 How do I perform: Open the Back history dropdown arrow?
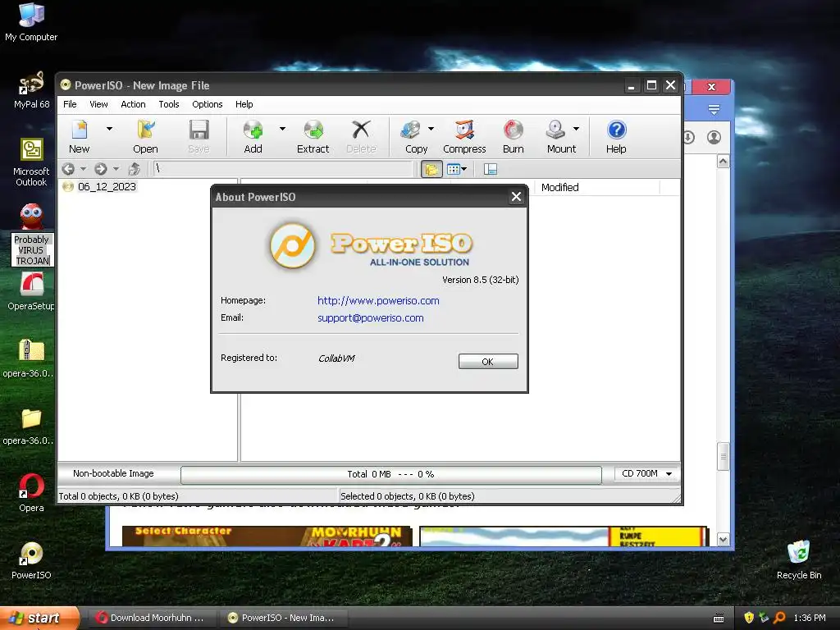click(83, 169)
